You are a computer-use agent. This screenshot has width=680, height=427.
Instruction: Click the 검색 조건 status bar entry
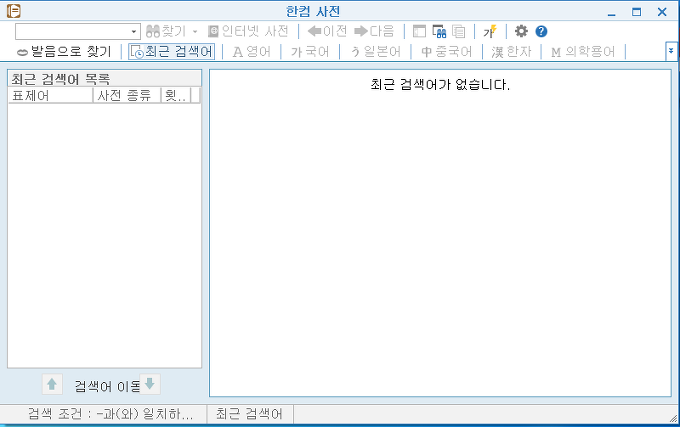click(x=111, y=414)
